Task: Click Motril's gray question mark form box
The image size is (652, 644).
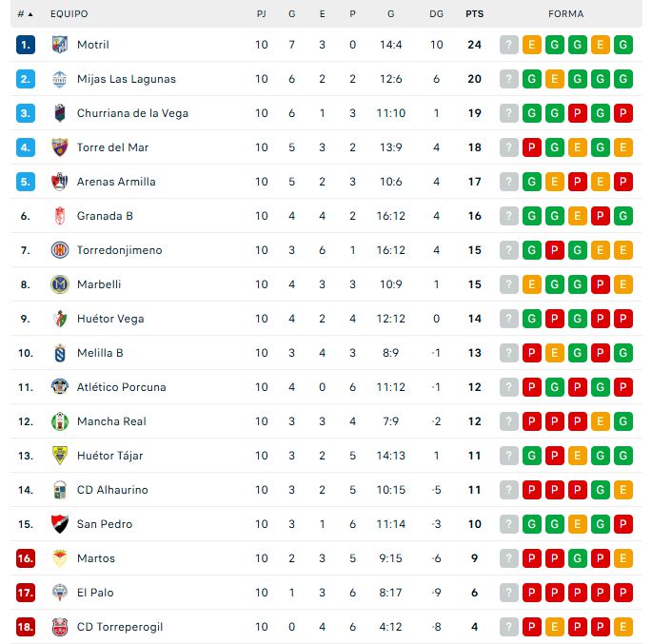Action: coord(509,45)
